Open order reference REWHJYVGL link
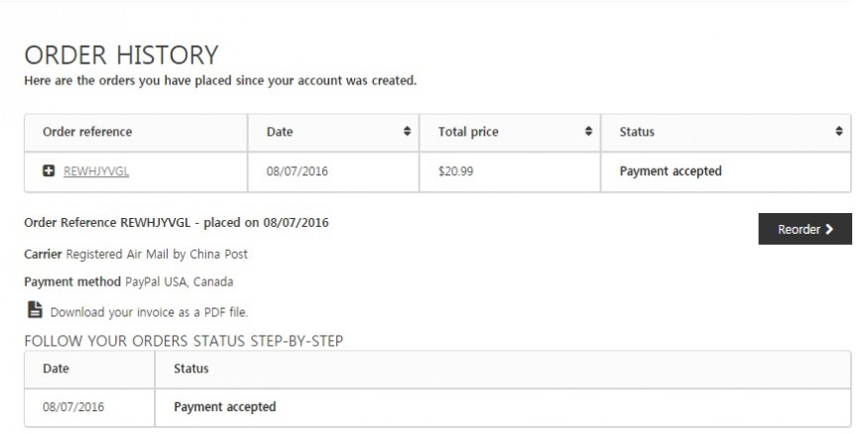 pyautogui.click(x=96, y=171)
